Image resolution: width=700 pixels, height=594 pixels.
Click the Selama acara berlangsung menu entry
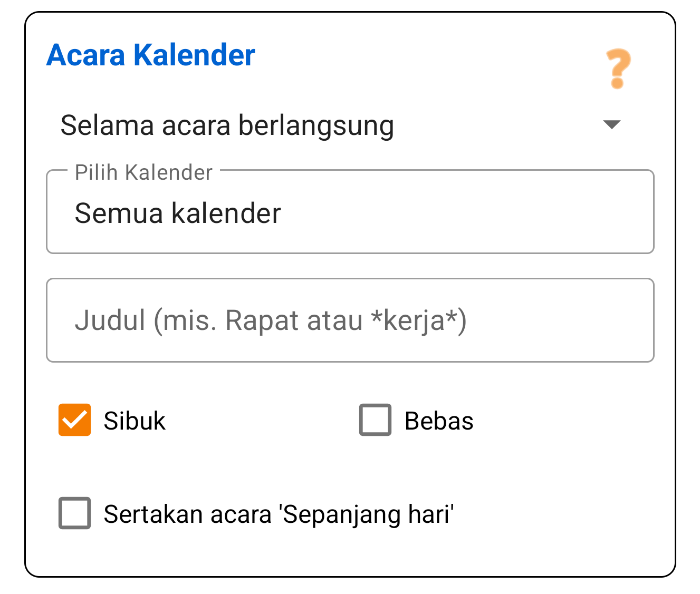(x=227, y=125)
